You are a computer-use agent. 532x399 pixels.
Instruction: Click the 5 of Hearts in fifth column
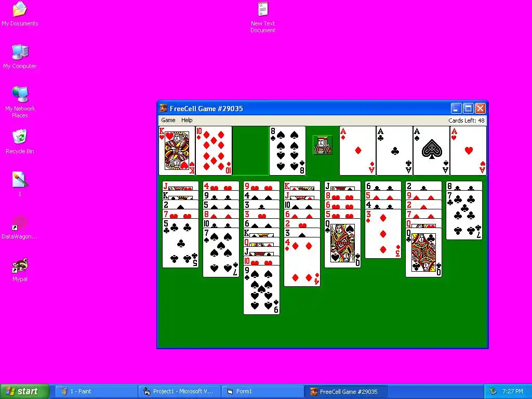pos(343,214)
